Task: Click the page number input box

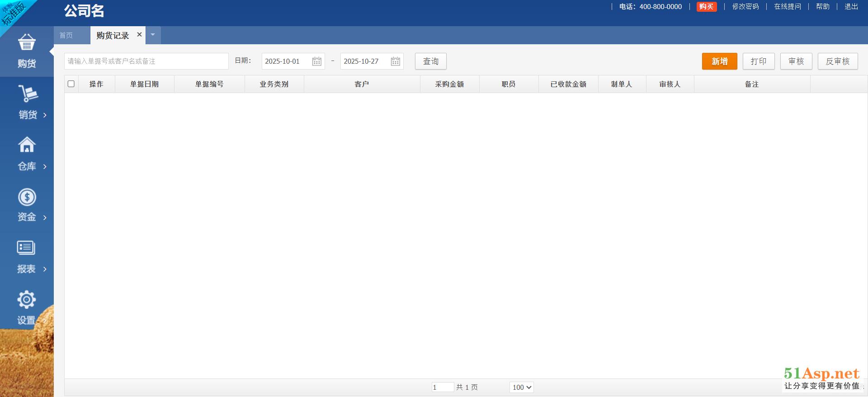Action: click(x=442, y=387)
